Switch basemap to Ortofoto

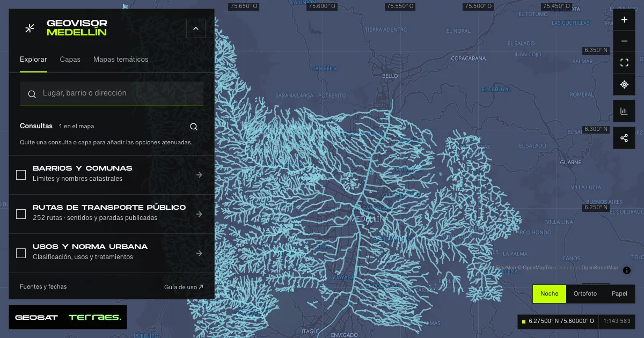tap(585, 294)
